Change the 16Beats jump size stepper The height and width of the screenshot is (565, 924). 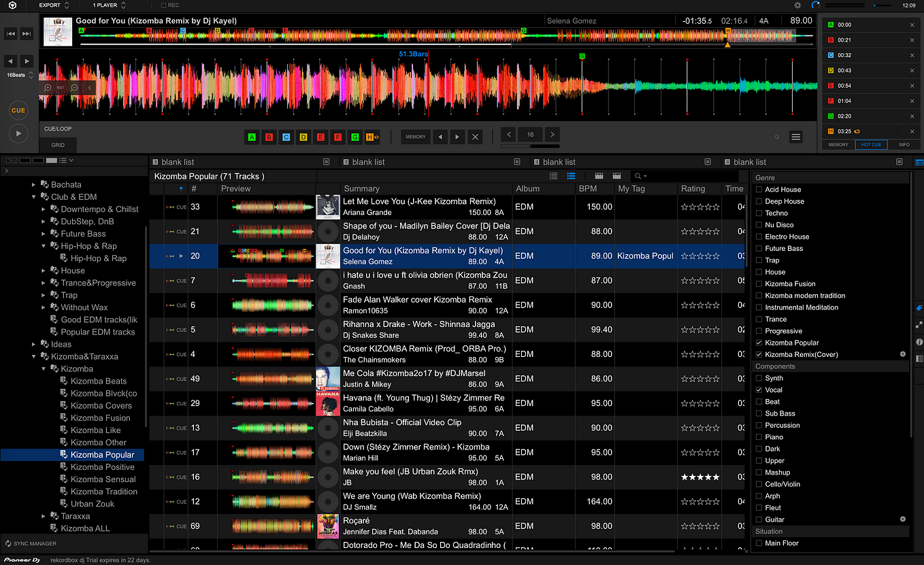pyautogui.click(x=30, y=75)
